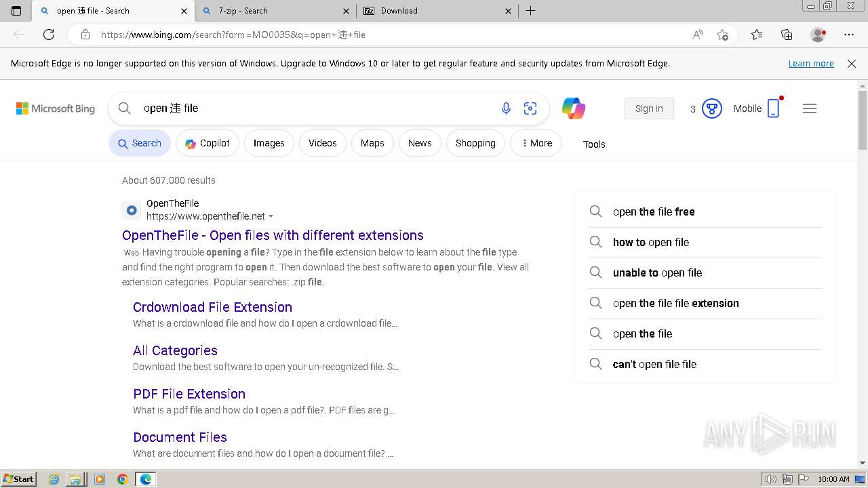Image resolution: width=868 pixels, height=488 pixels.
Task: Open a new tab with plus icon
Action: (531, 11)
